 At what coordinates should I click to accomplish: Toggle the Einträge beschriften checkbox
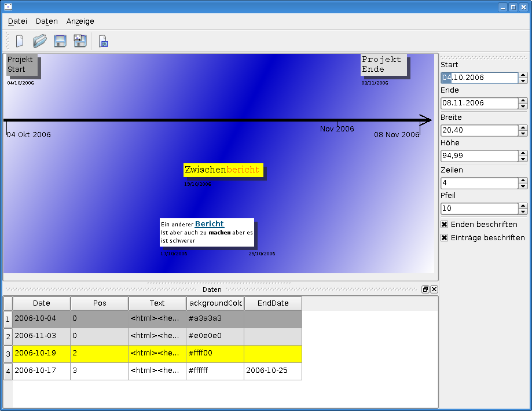pos(445,238)
